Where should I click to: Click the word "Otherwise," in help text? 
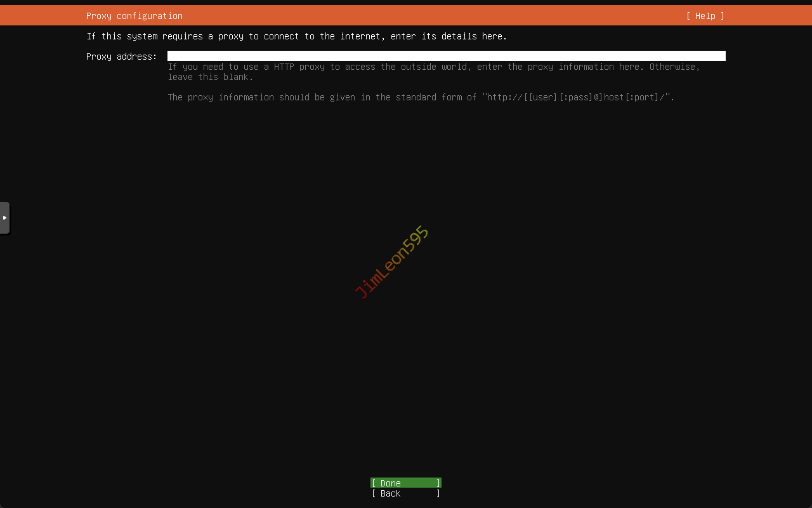[674, 67]
